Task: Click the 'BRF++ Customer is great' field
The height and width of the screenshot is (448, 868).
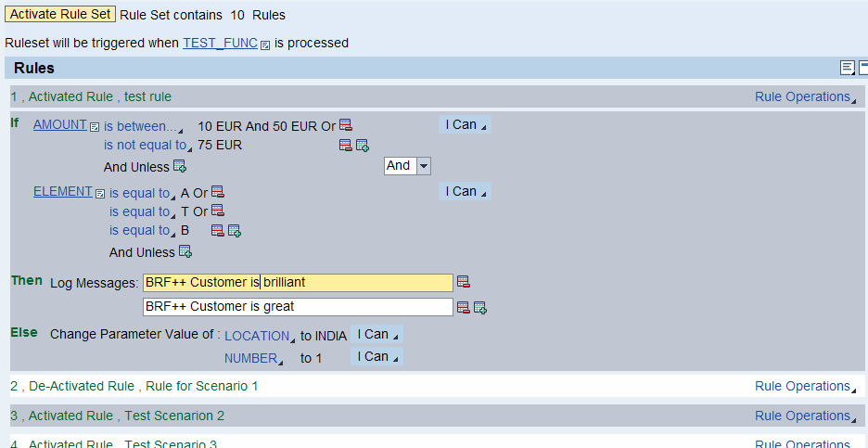Action: 297,306
